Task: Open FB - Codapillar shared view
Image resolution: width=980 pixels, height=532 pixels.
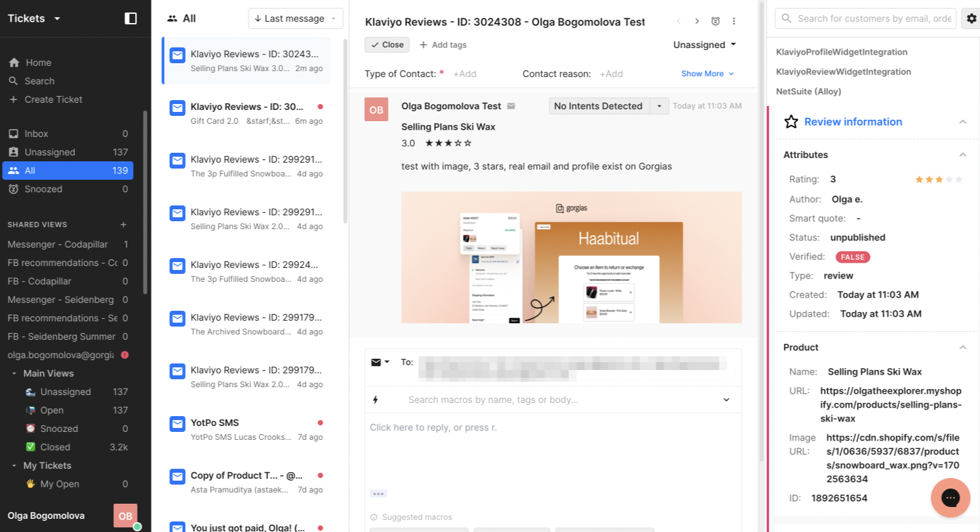Action: tap(68, 281)
